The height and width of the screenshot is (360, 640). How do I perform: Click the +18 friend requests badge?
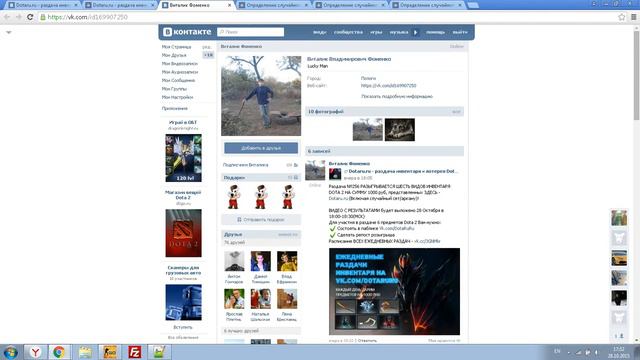tap(208, 55)
